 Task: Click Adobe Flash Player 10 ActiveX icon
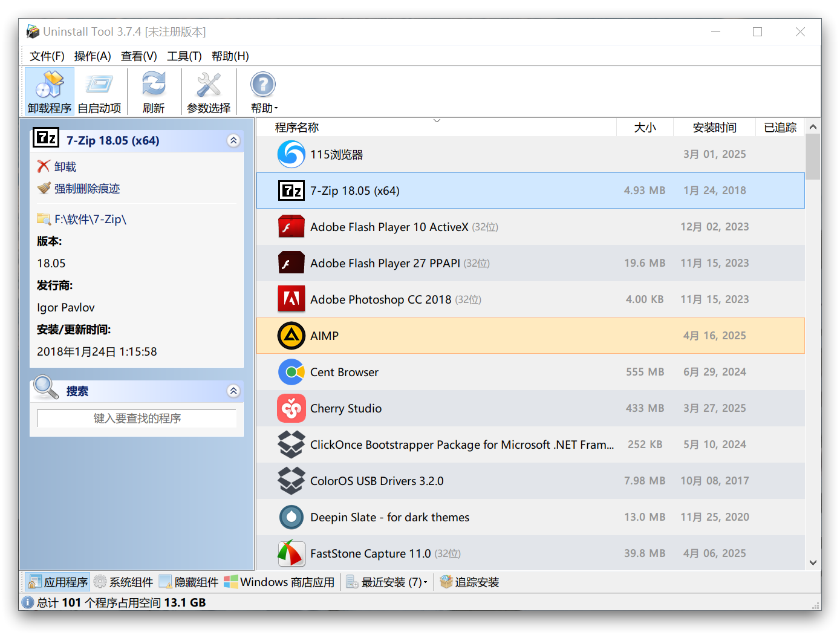point(291,227)
